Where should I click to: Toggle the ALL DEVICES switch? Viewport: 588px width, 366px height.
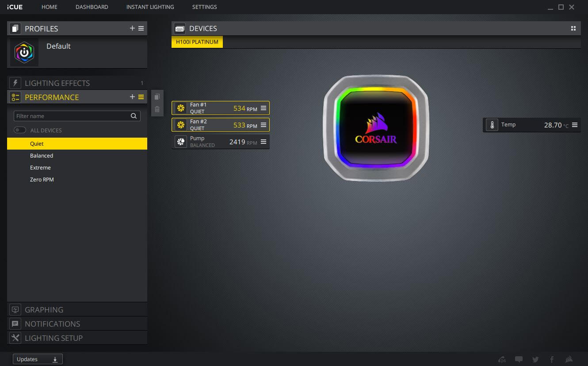[20, 130]
